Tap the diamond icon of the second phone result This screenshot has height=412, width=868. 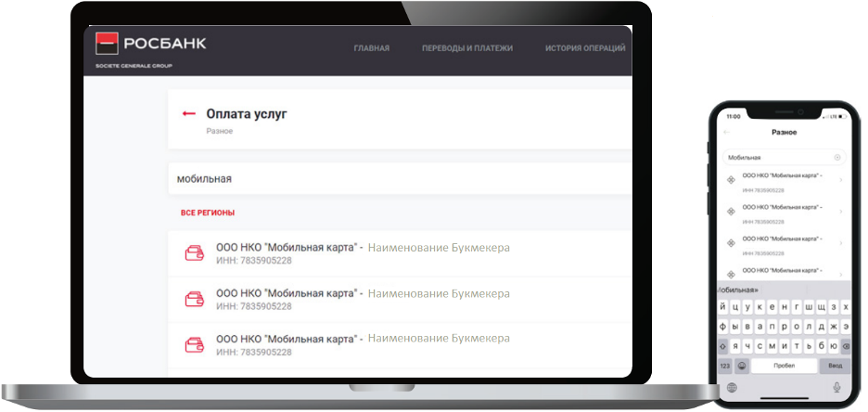point(731,211)
